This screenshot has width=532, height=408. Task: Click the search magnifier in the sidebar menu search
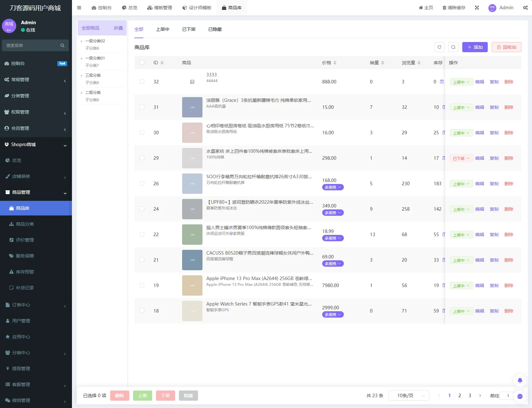62,45
